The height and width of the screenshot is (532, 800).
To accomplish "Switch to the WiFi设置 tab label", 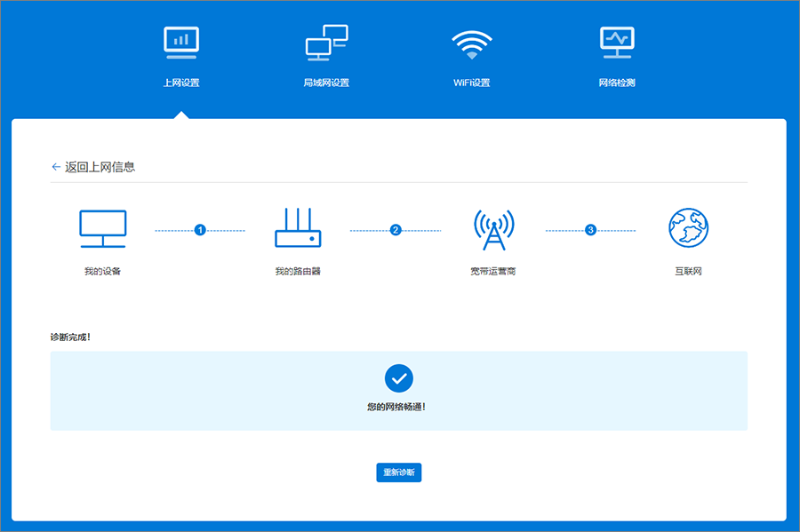I will click(x=472, y=83).
